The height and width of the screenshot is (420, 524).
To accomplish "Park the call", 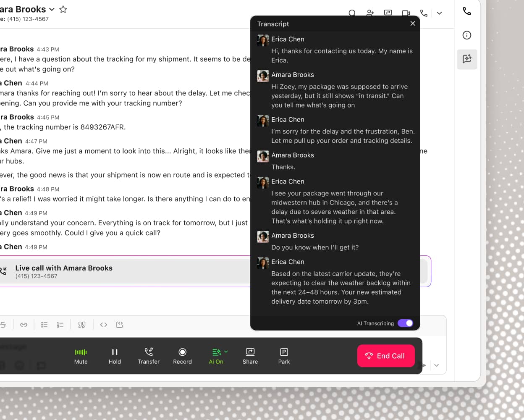I will tap(284, 356).
